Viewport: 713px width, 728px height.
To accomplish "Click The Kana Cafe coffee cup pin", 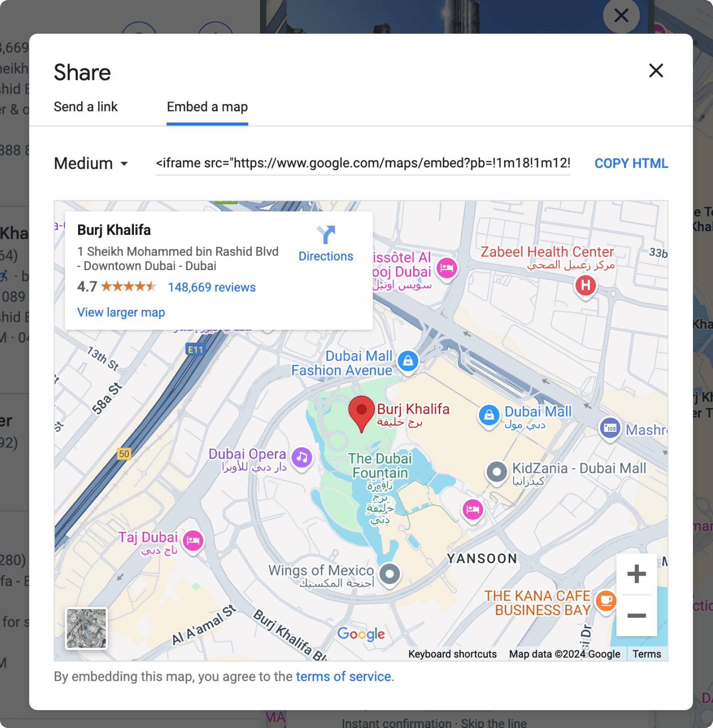I will (606, 601).
